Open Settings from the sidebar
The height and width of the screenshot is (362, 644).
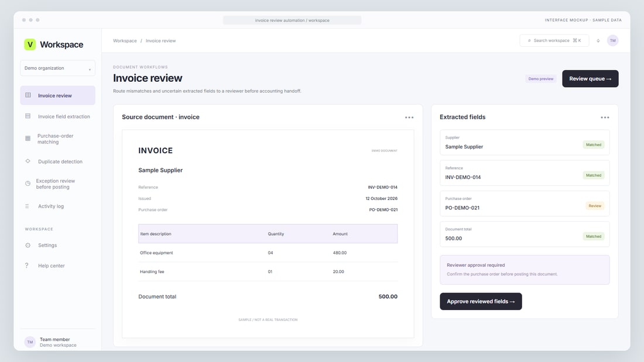[x=57, y=245]
